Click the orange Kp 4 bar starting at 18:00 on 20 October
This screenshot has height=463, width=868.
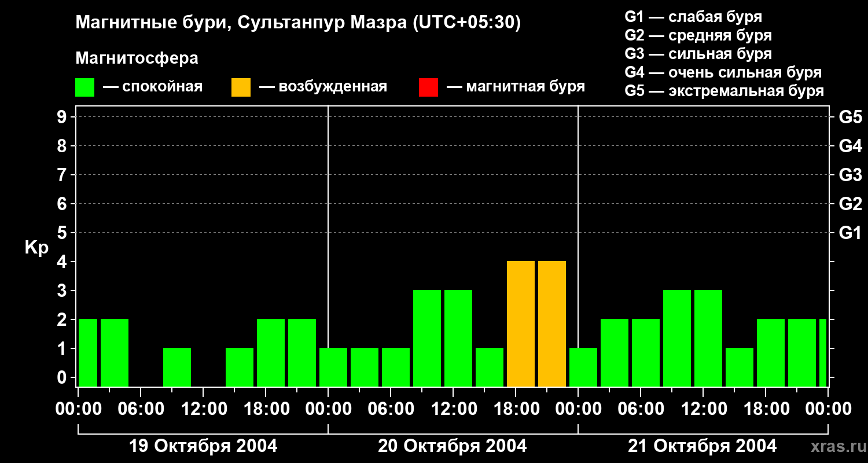(521, 324)
